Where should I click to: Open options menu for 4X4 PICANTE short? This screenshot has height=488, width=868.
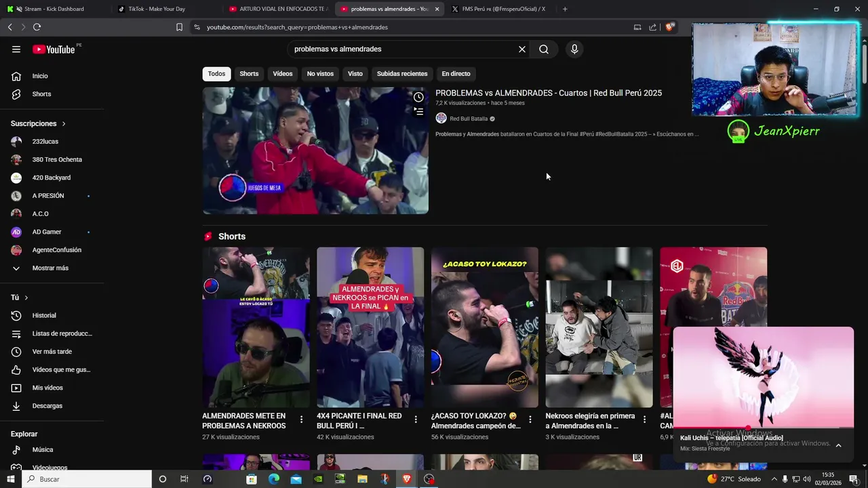click(416, 420)
